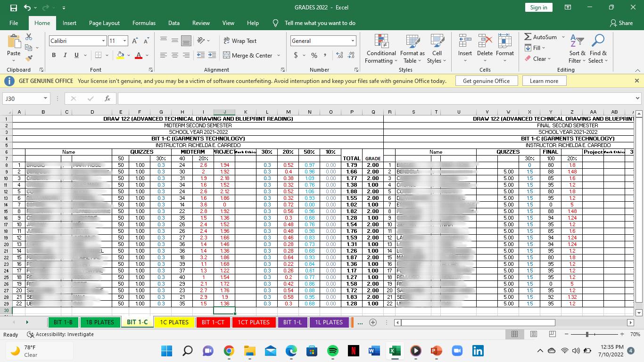644x362 pixels.
Task: Decrease font size with the small A
Action: pyautogui.click(x=146, y=41)
